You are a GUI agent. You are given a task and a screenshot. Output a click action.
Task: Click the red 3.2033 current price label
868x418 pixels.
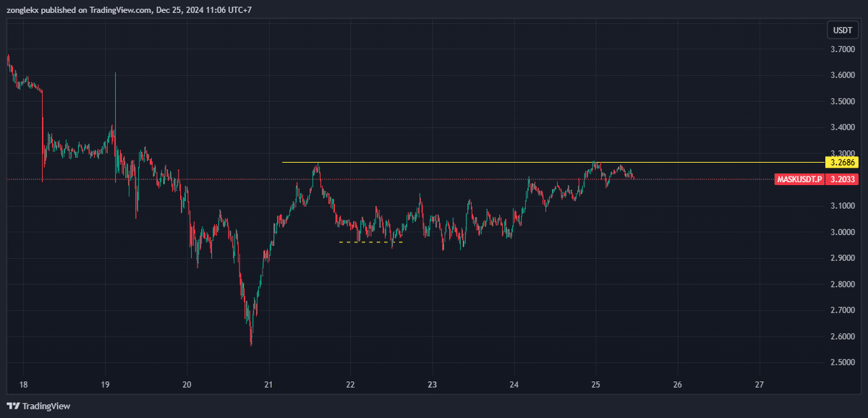(x=842, y=179)
